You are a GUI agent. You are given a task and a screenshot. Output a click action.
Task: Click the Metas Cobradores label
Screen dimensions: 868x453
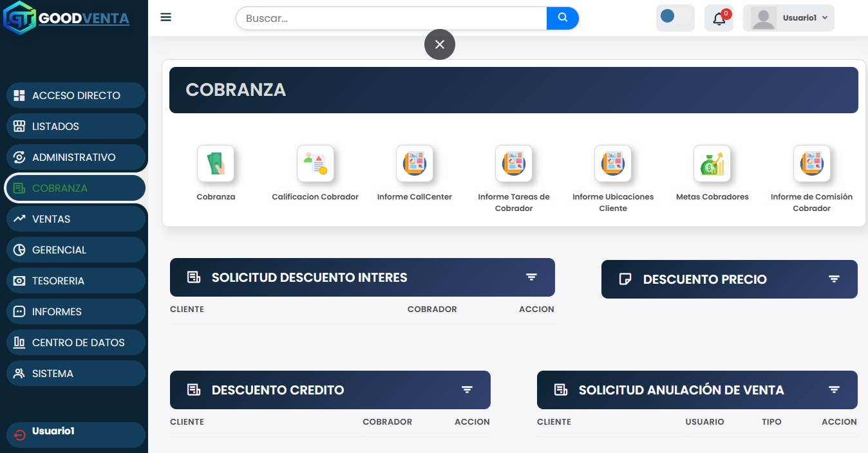712,197
